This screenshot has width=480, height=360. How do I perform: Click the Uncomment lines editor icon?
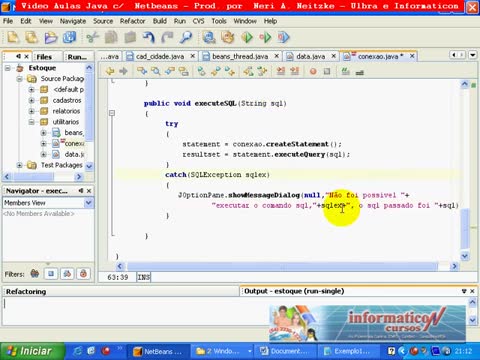pos(359,72)
